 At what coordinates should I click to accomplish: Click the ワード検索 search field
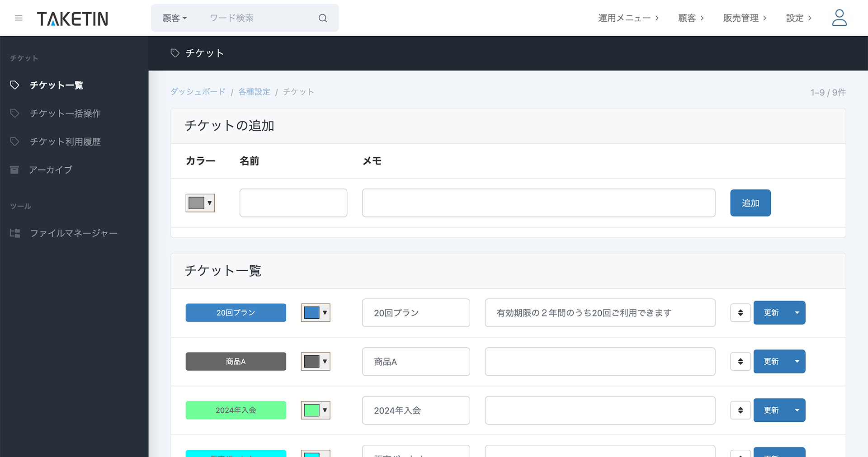(258, 18)
